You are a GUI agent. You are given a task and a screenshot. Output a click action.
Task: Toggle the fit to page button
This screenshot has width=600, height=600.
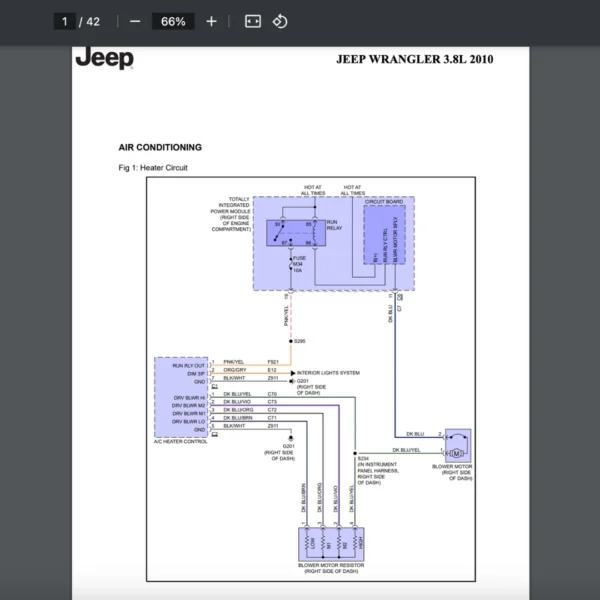coord(252,21)
